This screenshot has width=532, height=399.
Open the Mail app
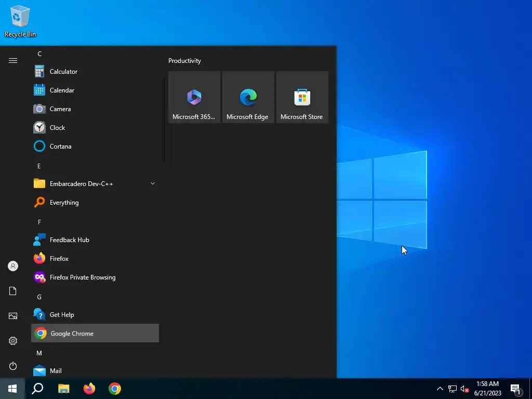95,370
